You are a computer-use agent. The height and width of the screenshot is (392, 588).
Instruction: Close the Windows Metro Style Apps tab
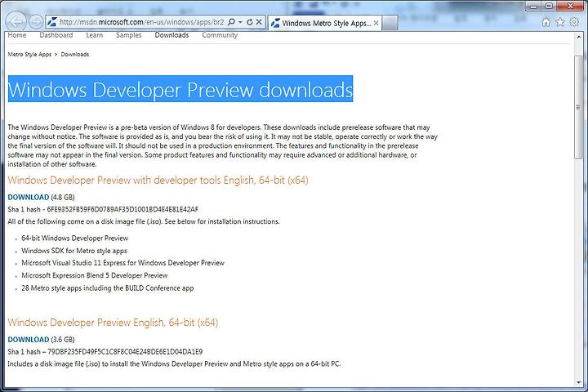click(x=376, y=23)
